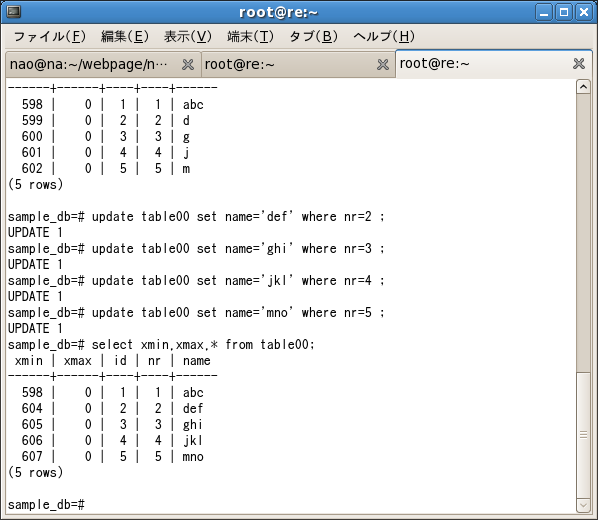The image size is (598, 520).
Task: Click xmin value 607 in results
Action: 32,457
